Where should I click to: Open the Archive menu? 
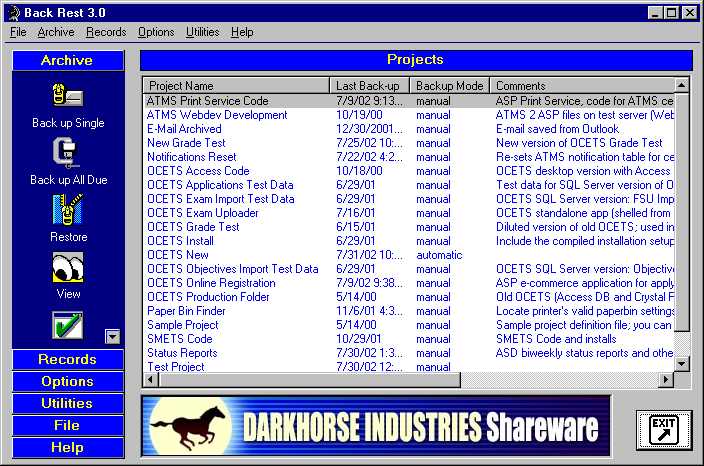(x=56, y=32)
